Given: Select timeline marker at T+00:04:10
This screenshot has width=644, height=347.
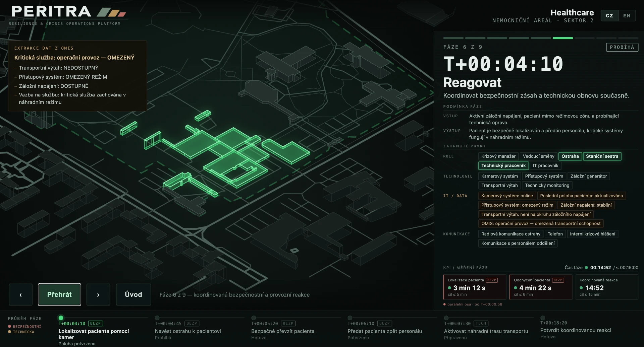Looking at the screenshot, I should click(61, 318).
